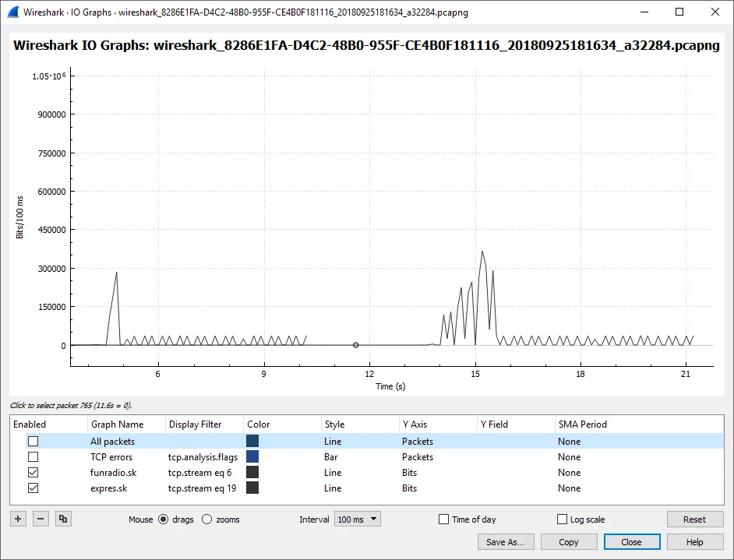Click the Save As... button
Image resolution: width=734 pixels, height=560 pixels.
pyautogui.click(x=505, y=542)
